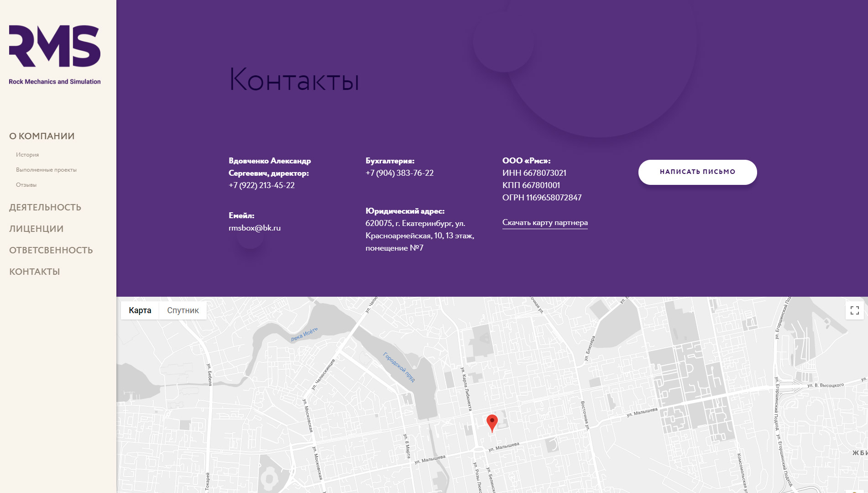Go to Отзывы page
The width and height of the screenshot is (868, 493).
[x=26, y=185]
